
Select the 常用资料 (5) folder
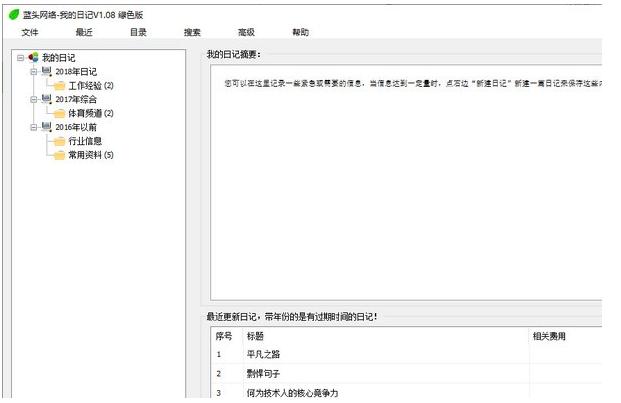91,155
